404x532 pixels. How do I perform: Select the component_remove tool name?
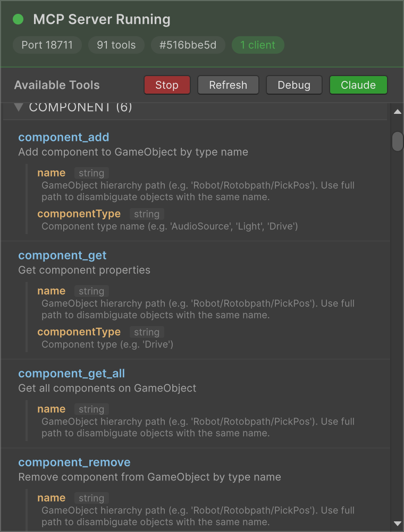[74, 462]
